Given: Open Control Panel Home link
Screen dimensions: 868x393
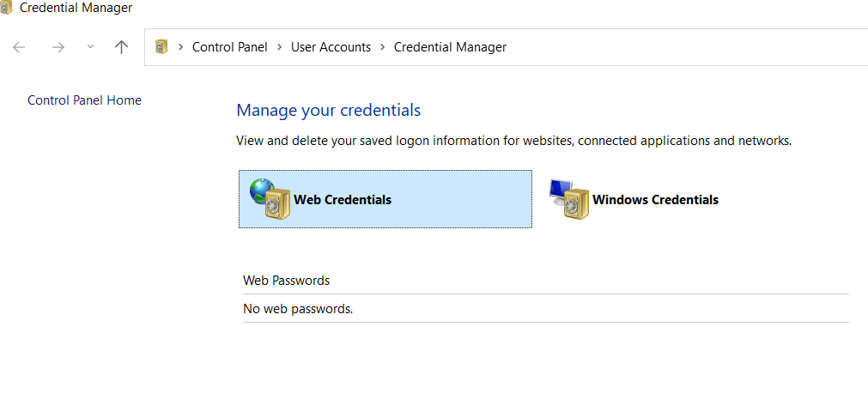Looking at the screenshot, I should tap(85, 100).
